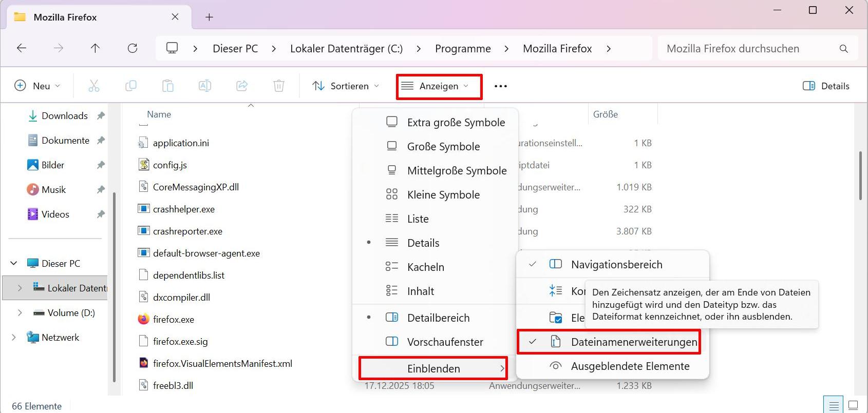This screenshot has height=413, width=868.
Task: Switch to large thumbnails view in status bar
Action: pyautogui.click(x=853, y=405)
